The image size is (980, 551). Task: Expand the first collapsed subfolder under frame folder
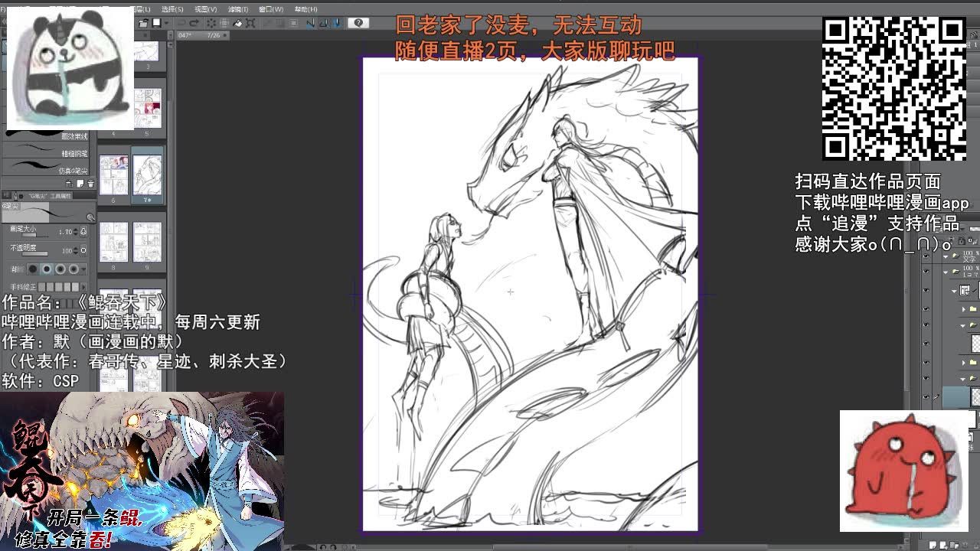(x=964, y=309)
